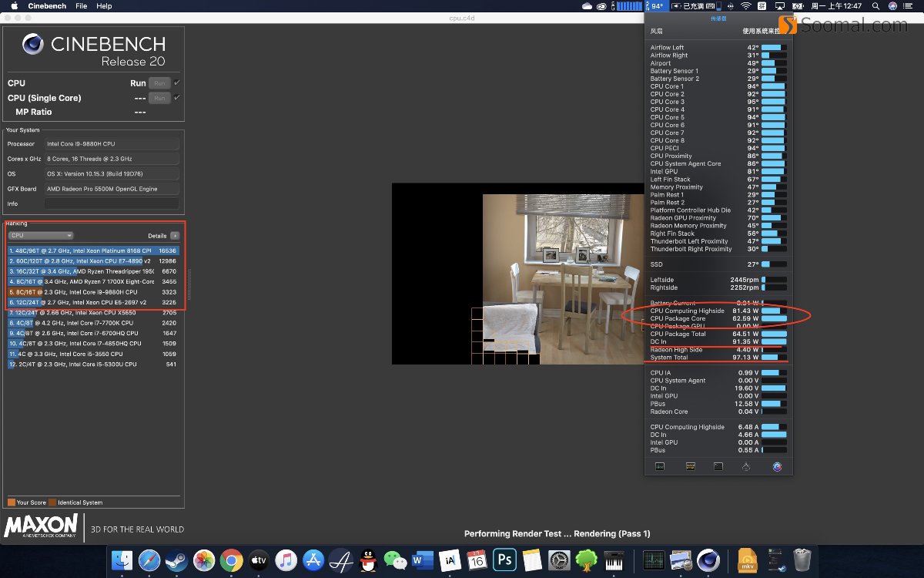Screen dimensions: 924x578
Task: Click the Run button for CPU test
Action: click(x=159, y=83)
